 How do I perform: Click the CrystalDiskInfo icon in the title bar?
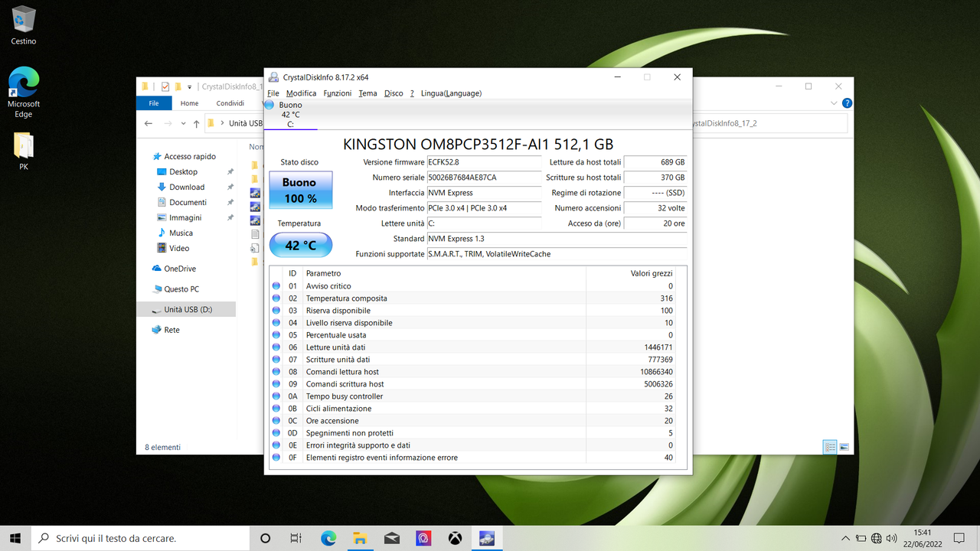[x=273, y=77]
